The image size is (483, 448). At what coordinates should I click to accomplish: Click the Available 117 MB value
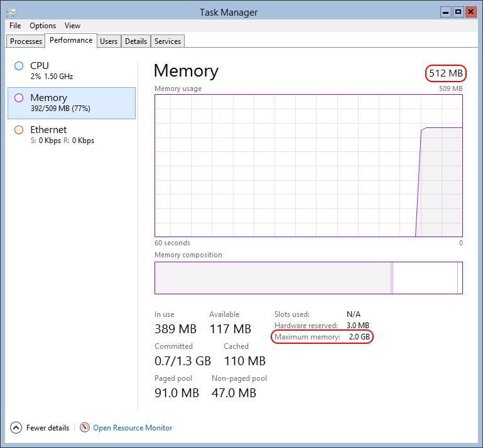click(x=231, y=329)
